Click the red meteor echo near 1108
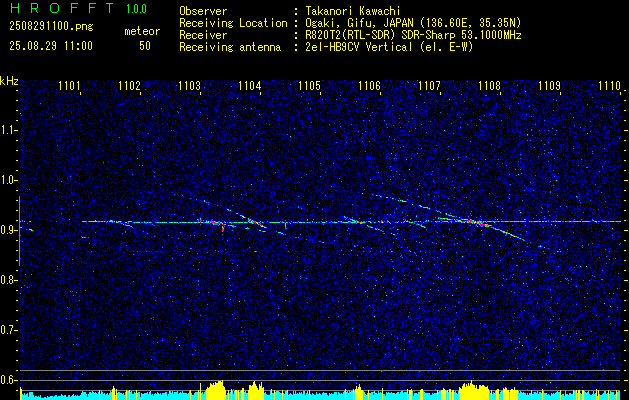 coord(474,221)
